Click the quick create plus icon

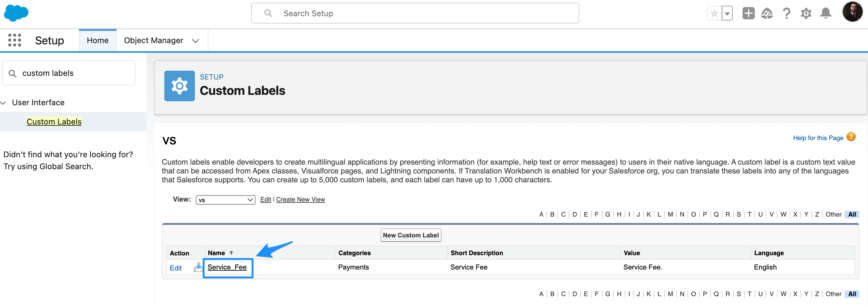point(748,13)
